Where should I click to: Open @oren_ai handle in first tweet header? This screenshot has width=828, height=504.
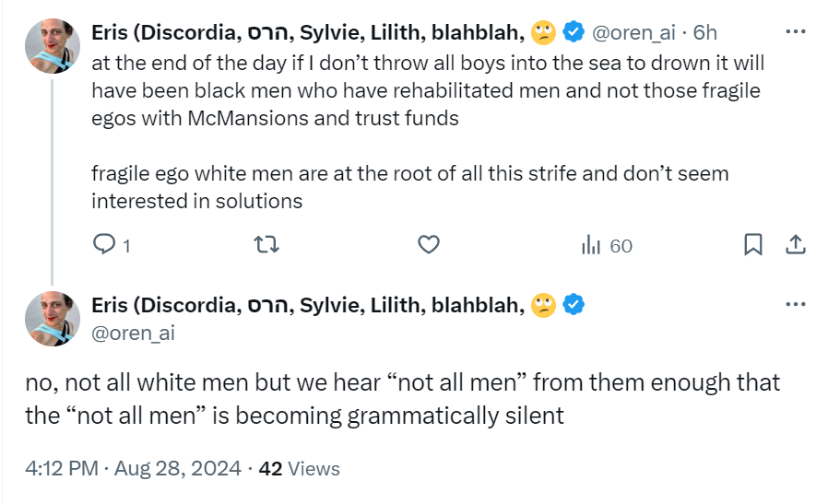[x=633, y=33]
